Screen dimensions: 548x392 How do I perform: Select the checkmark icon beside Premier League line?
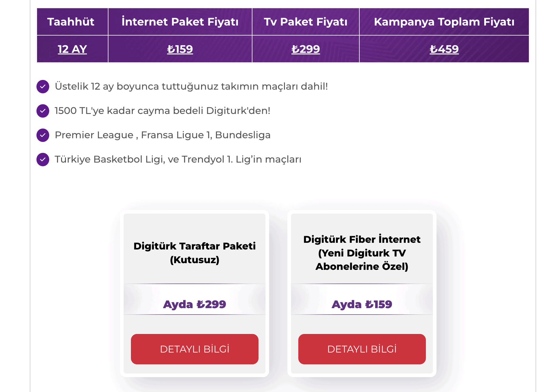43,135
